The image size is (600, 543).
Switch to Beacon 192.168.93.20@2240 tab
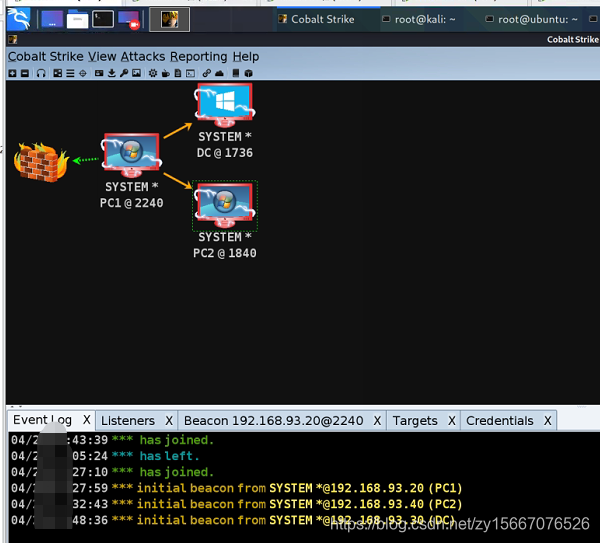(273, 421)
